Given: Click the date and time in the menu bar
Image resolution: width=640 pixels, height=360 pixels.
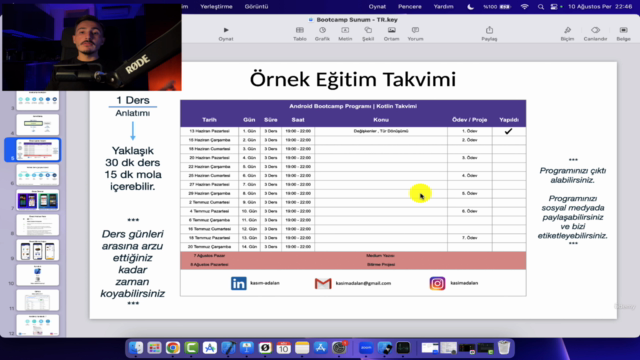Looking at the screenshot, I should pyautogui.click(x=600, y=7).
